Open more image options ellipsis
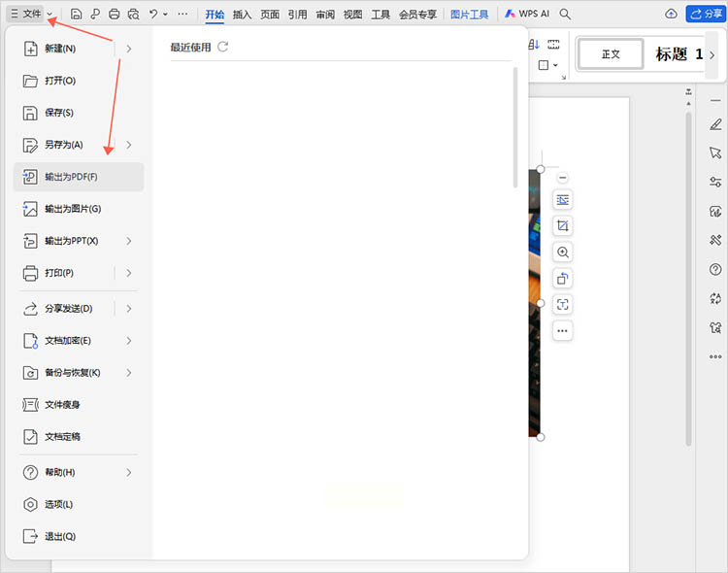This screenshot has height=573, width=728. tap(563, 331)
